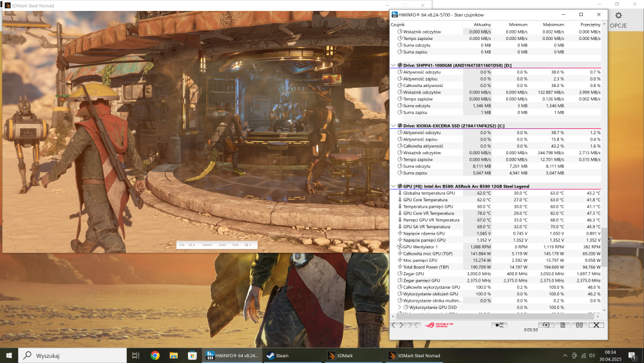This screenshot has height=363, width=644.
Task: Open Google Chrome from the taskbar
Action: [155, 355]
